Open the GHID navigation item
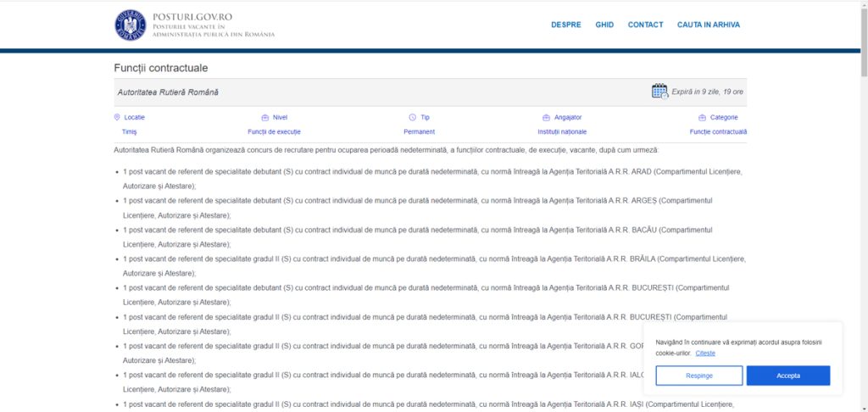The height and width of the screenshot is (412, 868). click(604, 25)
